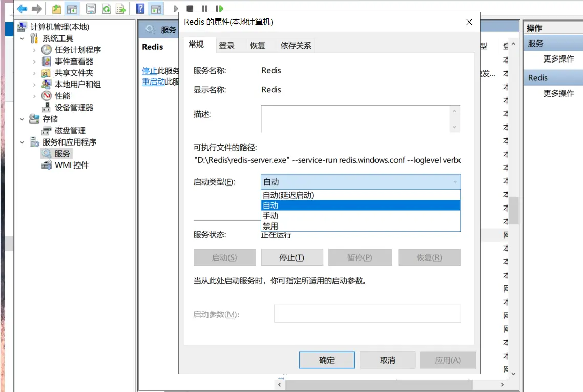Click the Export List toolbar icon
The height and width of the screenshot is (392, 583).
pyautogui.click(x=121, y=9)
